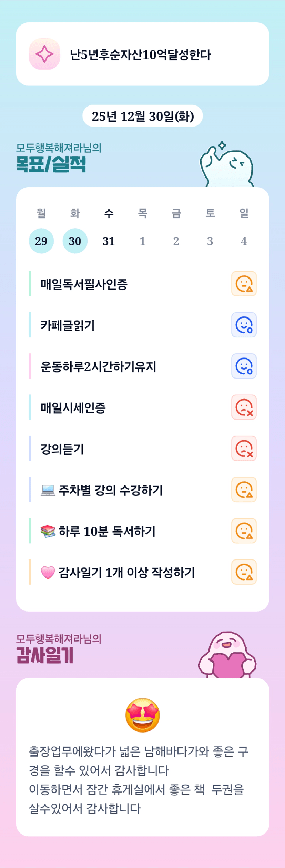Click the 매일시세인증 goal item
The height and width of the screenshot is (868, 285).
(73, 408)
